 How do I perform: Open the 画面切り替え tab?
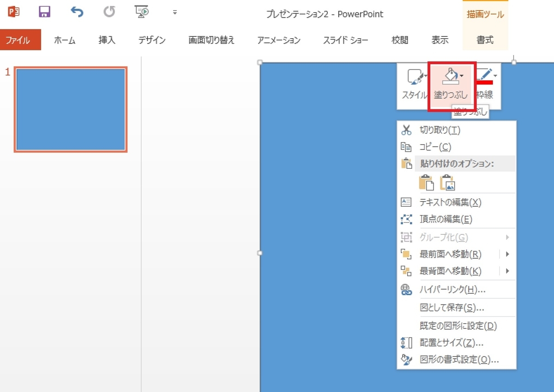point(211,40)
